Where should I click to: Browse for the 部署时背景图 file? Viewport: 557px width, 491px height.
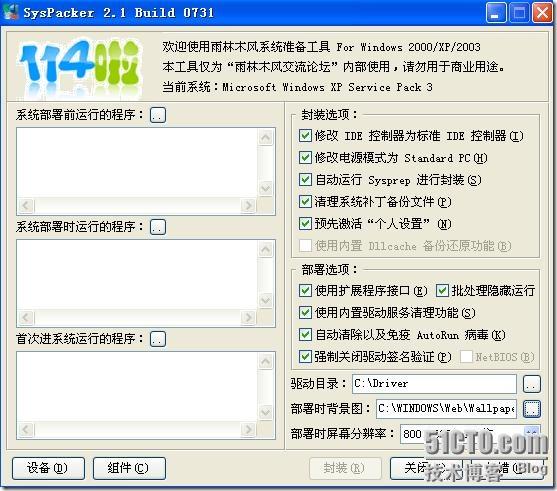[x=532, y=409]
